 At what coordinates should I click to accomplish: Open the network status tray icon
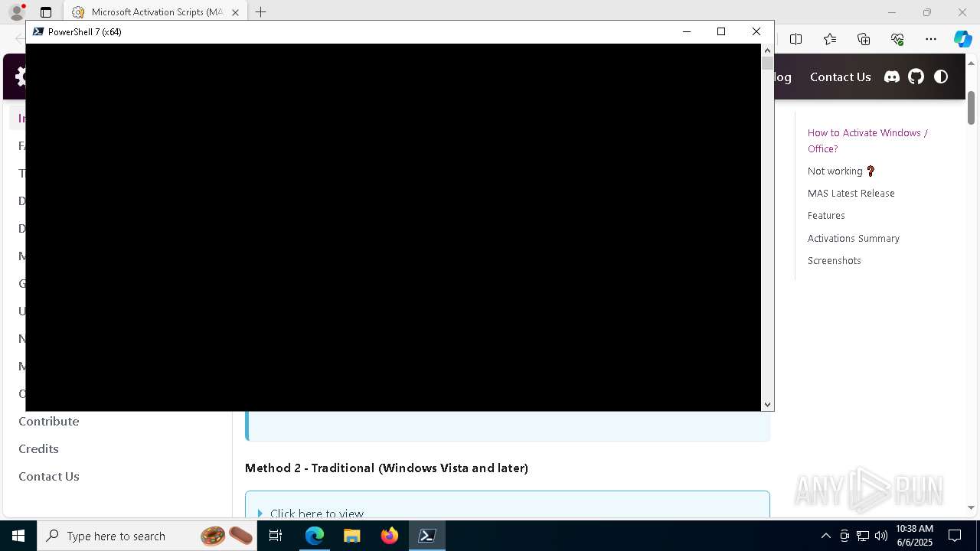tap(863, 536)
